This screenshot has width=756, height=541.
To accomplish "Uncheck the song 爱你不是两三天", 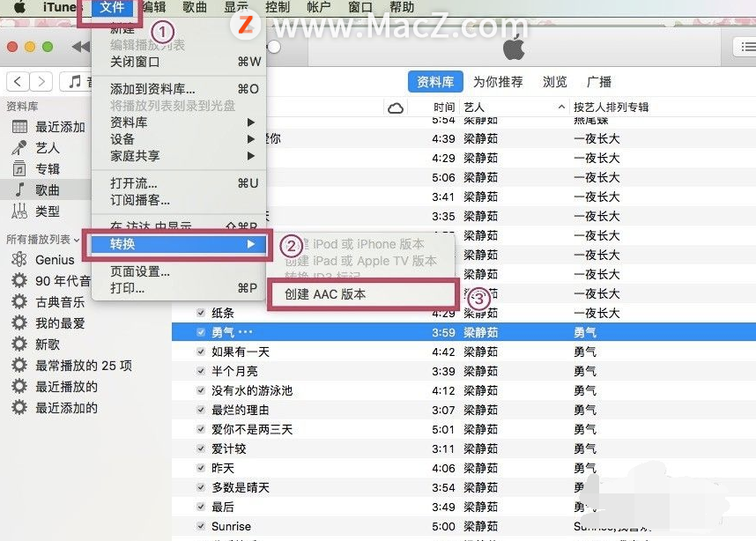I will 201,429.
